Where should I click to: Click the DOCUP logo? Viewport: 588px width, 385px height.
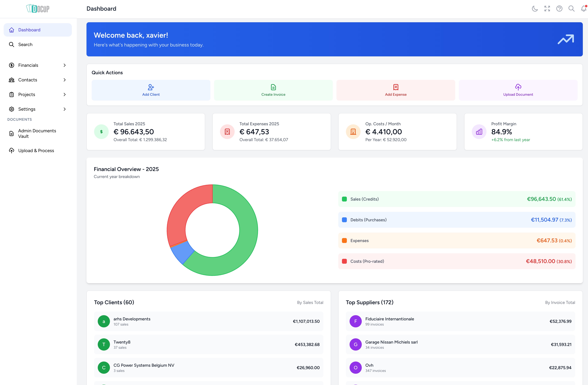[x=38, y=8]
